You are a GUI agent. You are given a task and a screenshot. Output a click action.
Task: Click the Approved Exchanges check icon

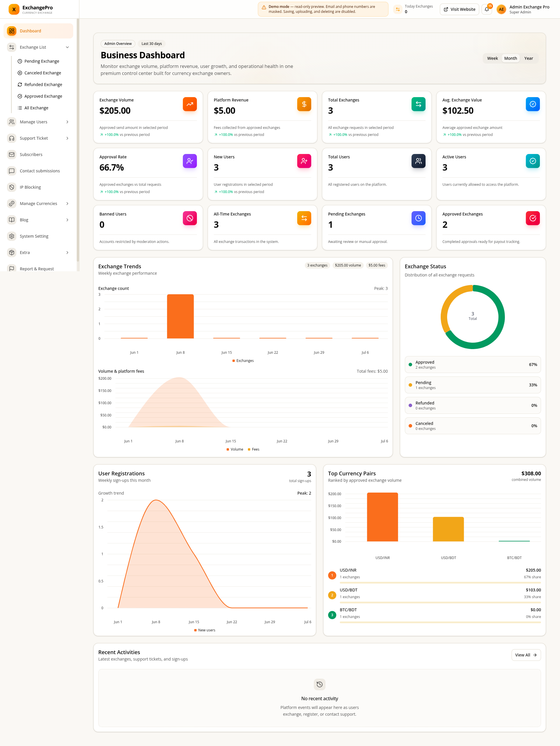(533, 218)
